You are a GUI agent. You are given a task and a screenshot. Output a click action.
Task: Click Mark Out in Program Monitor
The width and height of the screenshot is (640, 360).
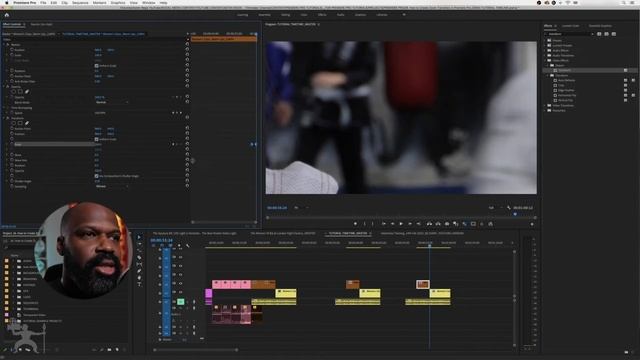pyautogui.click(x=373, y=224)
